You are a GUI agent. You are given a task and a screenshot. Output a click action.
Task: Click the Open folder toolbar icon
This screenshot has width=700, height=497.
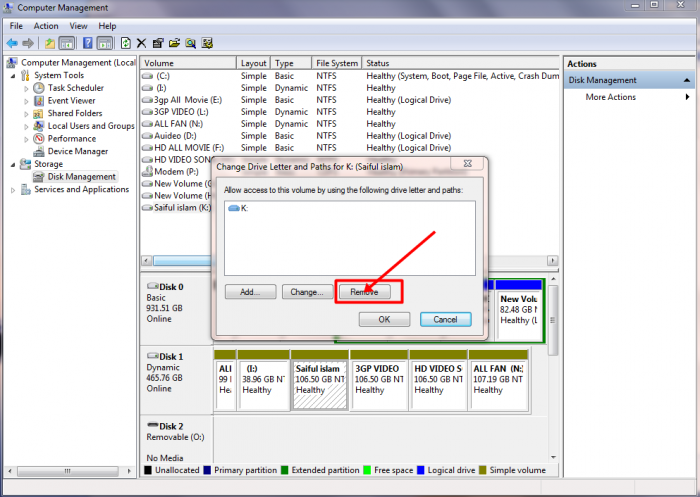pyautogui.click(x=174, y=43)
